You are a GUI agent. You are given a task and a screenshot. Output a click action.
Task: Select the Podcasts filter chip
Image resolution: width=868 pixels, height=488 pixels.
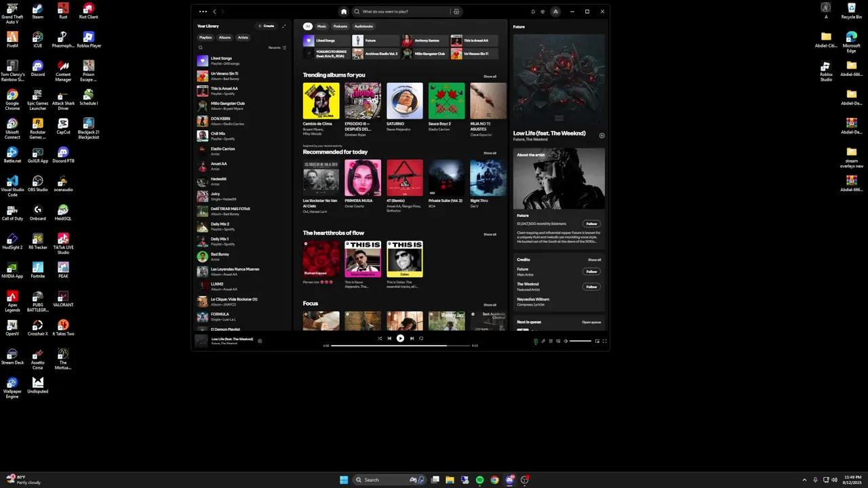[x=340, y=26]
